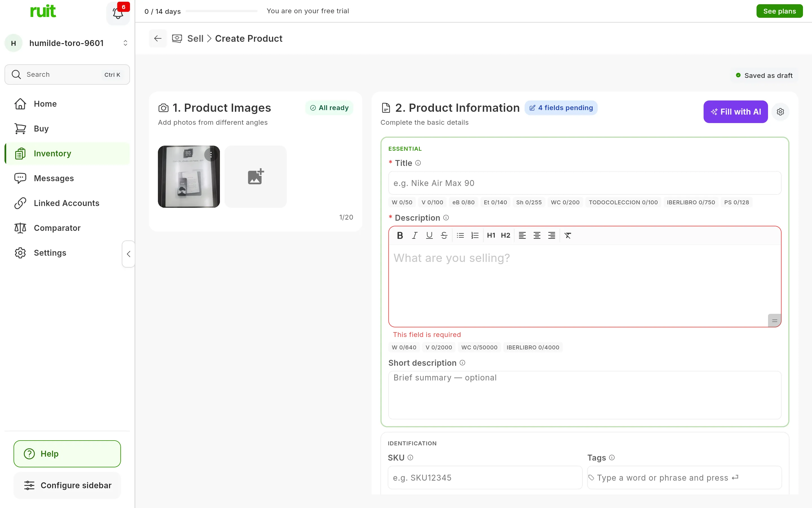This screenshot has width=812, height=508.
Task: Align description text left
Action: point(522,236)
